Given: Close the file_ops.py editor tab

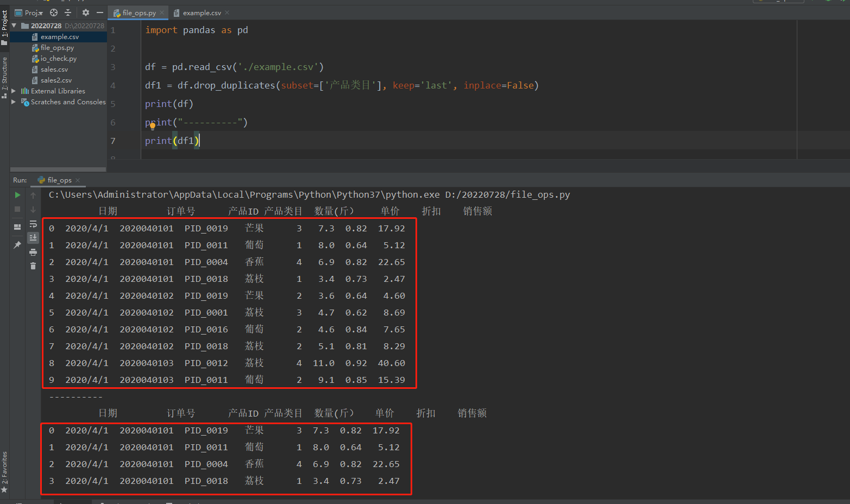Looking at the screenshot, I should click(x=162, y=12).
